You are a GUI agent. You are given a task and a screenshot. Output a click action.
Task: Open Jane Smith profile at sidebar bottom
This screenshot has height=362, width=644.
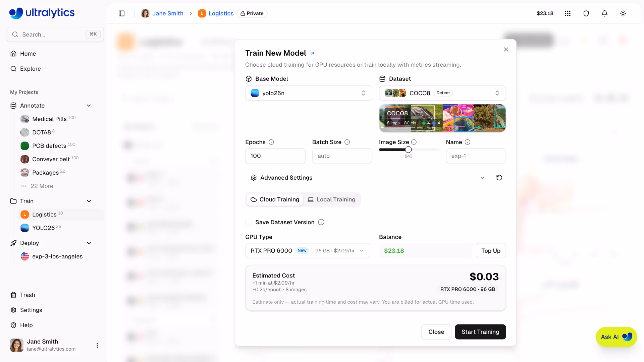[44, 345]
